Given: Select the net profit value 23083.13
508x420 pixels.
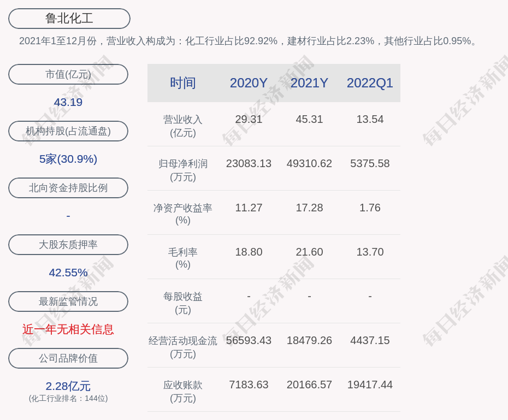Looking at the screenshot, I should point(249,163).
